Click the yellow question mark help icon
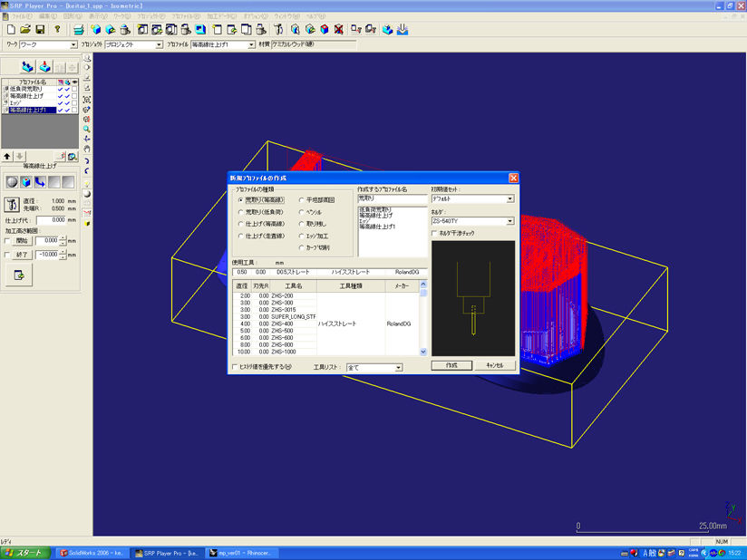This screenshot has width=747, height=560. (58, 29)
